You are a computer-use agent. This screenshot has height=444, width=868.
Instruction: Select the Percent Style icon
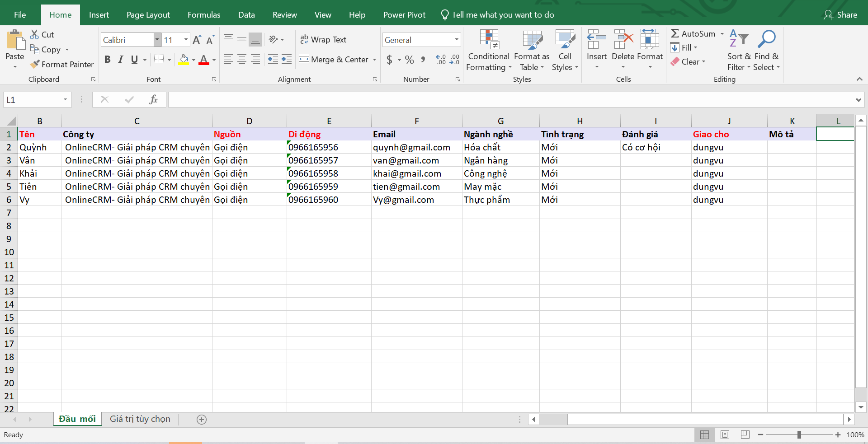(410, 60)
